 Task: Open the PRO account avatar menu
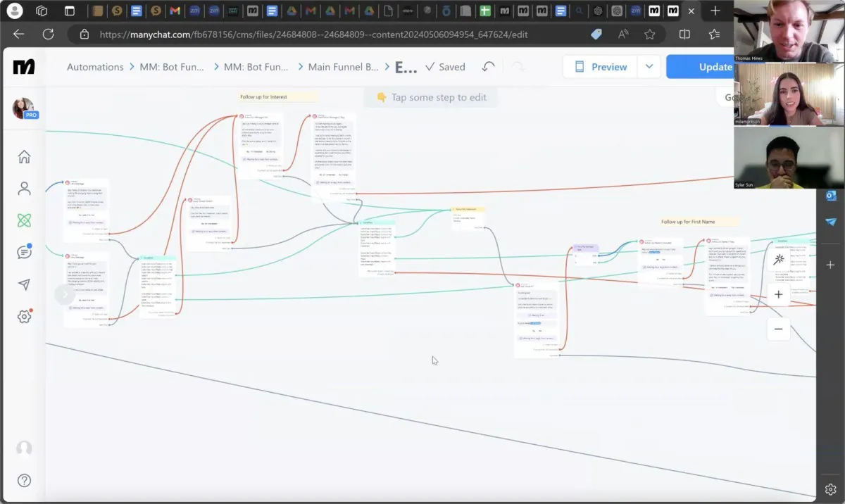[23, 108]
